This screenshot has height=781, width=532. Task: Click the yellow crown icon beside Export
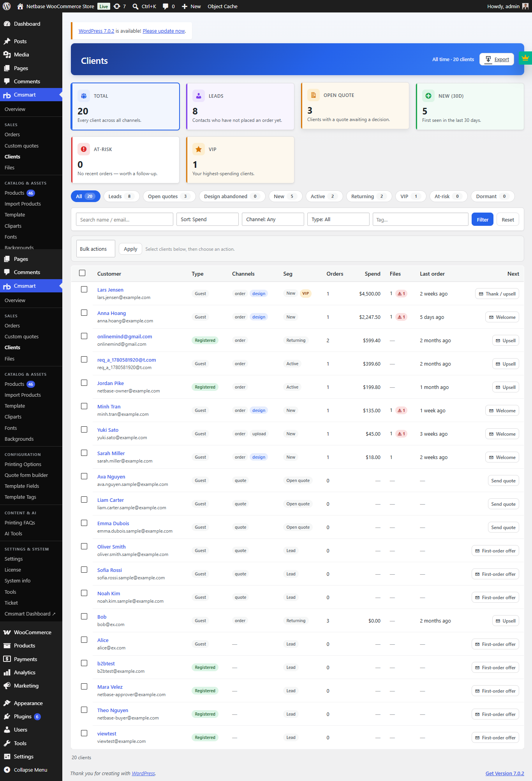point(525,58)
